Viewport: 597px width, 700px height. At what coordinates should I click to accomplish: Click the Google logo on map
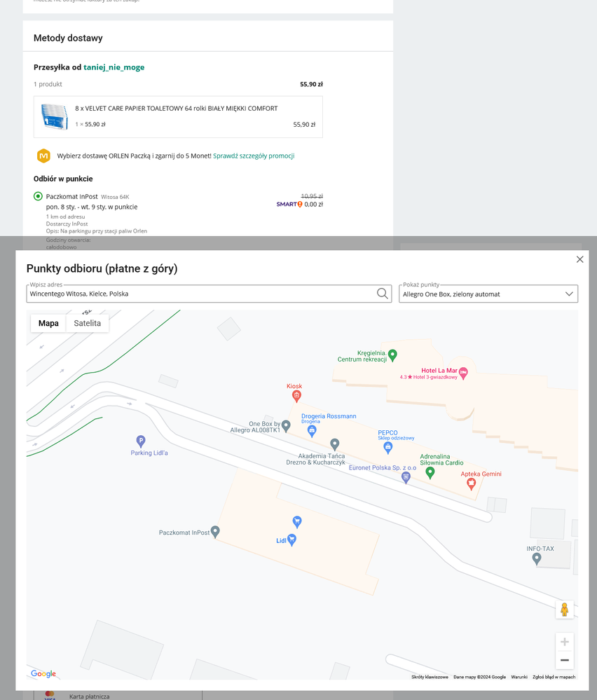click(x=43, y=673)
